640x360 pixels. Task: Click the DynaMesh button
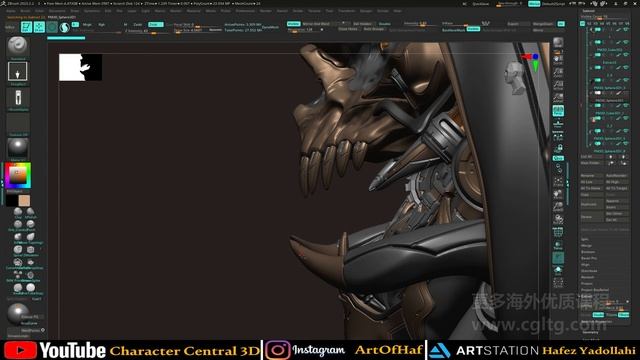point(270,27)
